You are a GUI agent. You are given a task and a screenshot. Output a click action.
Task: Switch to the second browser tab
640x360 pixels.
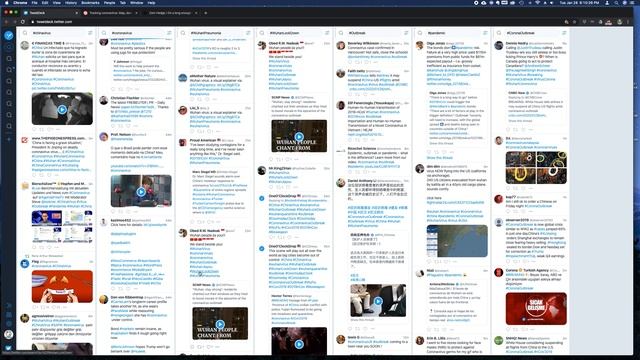(110, 13)
